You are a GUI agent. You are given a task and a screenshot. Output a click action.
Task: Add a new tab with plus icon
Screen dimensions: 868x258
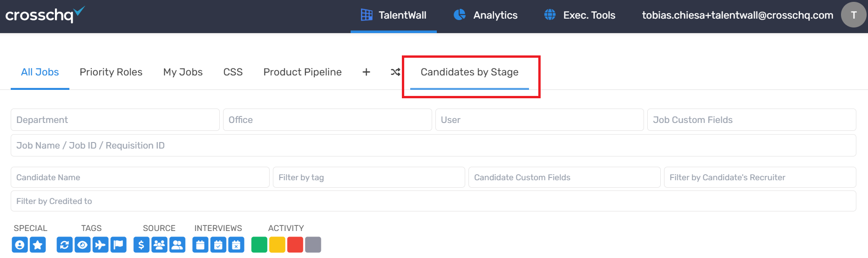[x=366, y=72]
